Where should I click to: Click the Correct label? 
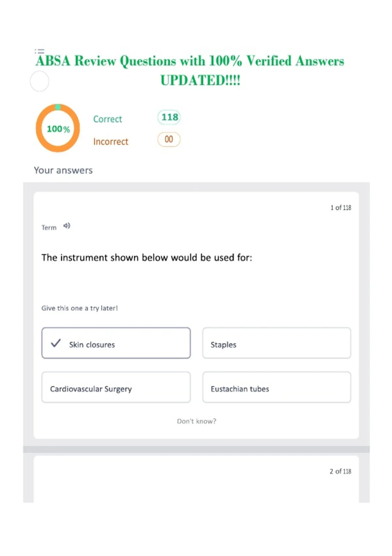click(107, 119)
